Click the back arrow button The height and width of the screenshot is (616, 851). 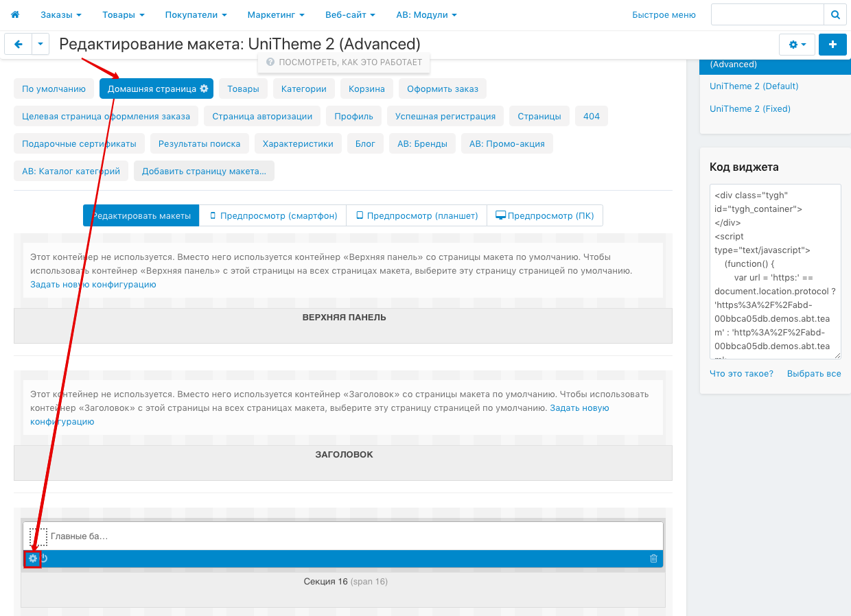pyautogui.click(x=19, y=45)
